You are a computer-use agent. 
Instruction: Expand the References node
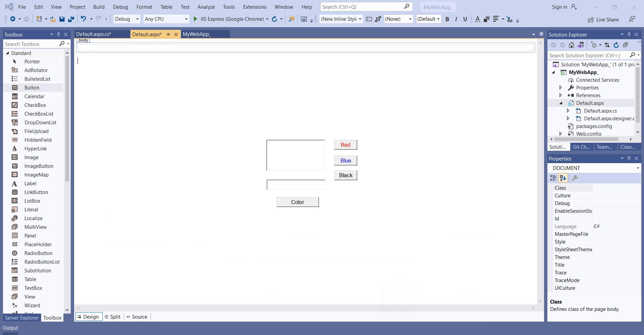click(x=560, y=95)
